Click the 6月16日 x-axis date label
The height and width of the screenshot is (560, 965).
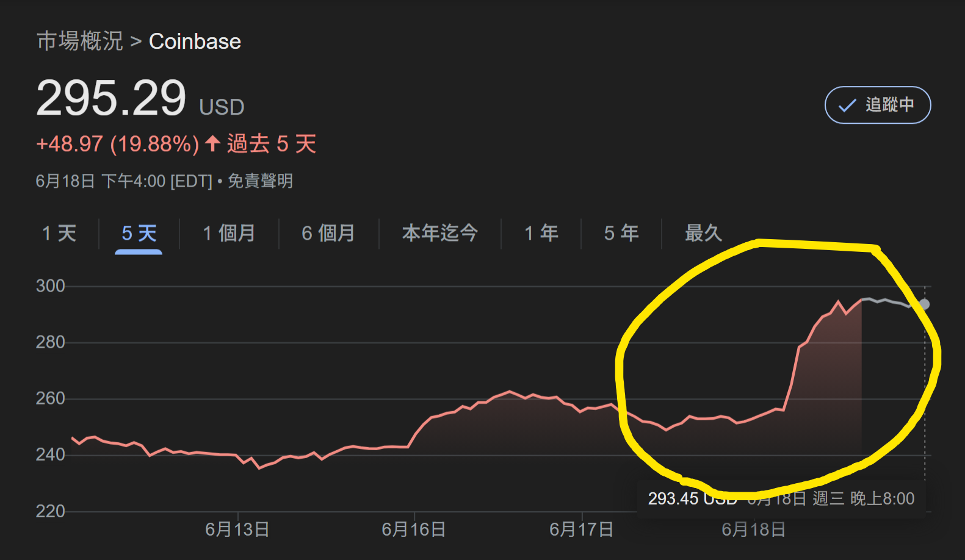[x=414, y=529]
